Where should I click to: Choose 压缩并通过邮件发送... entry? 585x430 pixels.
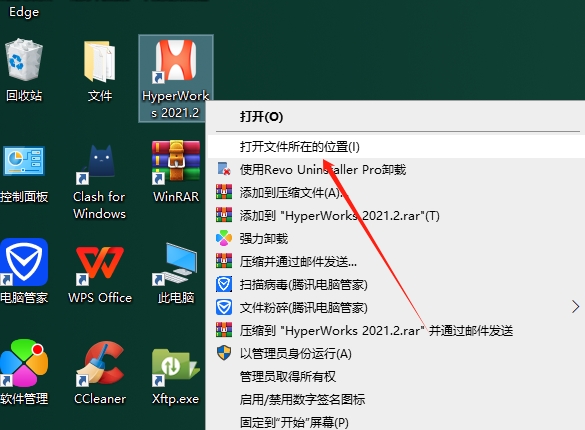click(x=395, y=262)
